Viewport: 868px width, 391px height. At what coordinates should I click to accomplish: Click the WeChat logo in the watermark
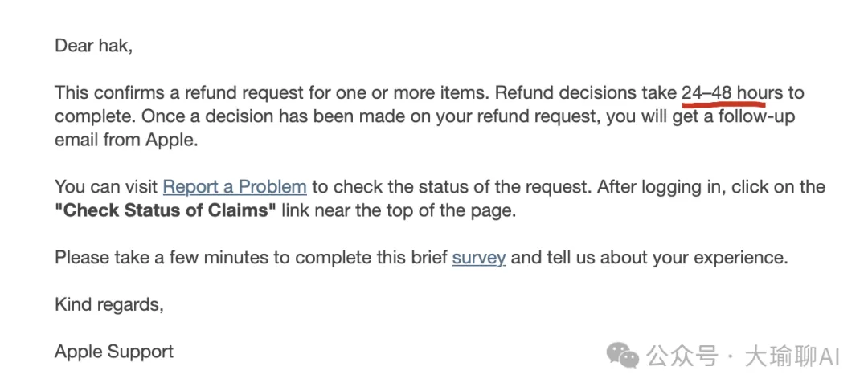[623, 356]
